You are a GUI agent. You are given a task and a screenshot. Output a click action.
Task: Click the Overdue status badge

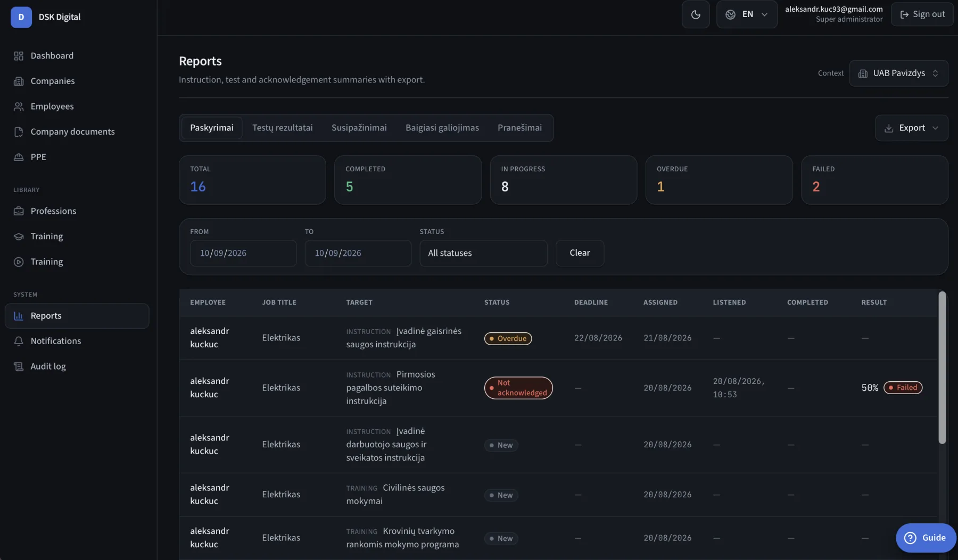tap(508, 338)
